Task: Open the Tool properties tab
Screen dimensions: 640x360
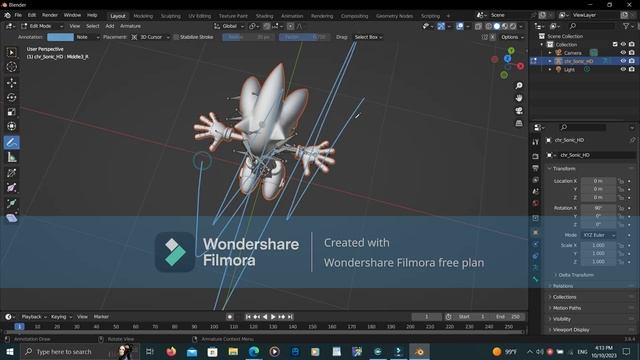Action: click(x=536, y=142)
